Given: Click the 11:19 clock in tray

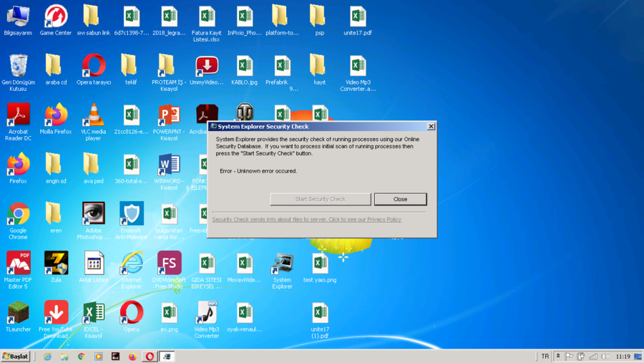Looking at the screenshot, I should pos(623,357).
